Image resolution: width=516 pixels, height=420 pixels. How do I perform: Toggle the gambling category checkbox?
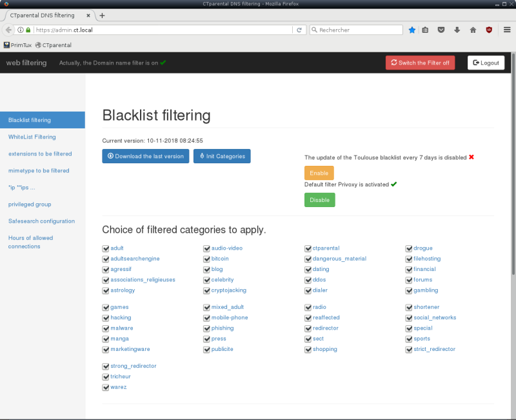tap(409, 290)
